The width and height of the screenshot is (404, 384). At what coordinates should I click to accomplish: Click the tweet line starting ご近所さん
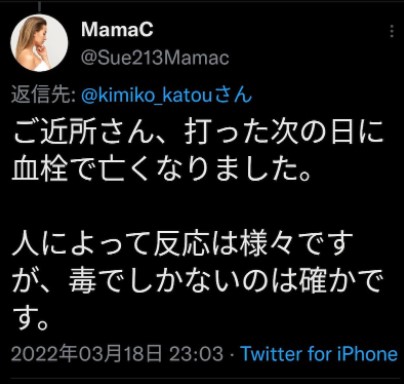[198, 133]
